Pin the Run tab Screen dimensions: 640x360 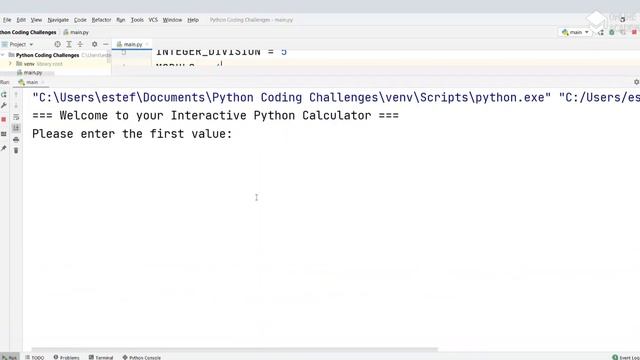click(4, 148)
